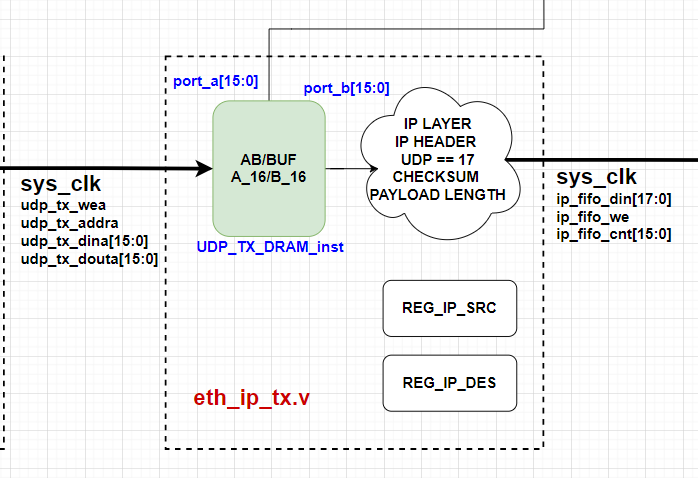Click the eth_ip_tx.v red label
698x478 pixels.
point(252,397)
